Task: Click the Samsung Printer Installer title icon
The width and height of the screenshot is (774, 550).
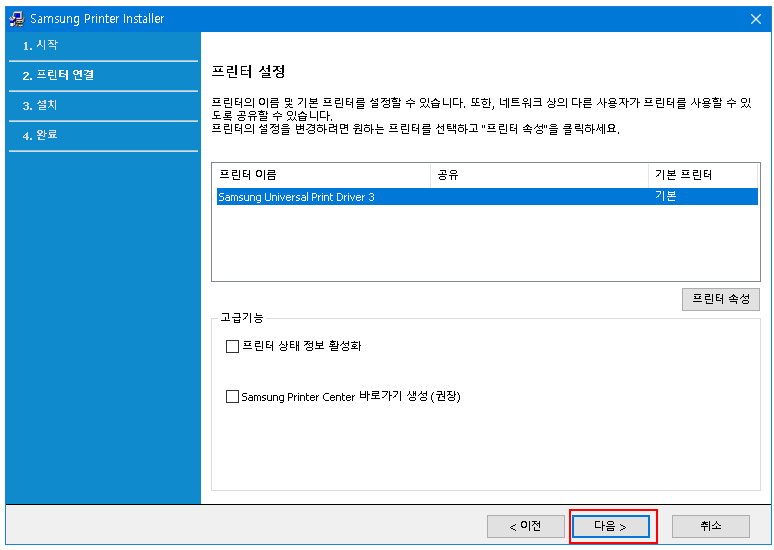Action: click(x=17, y=19)
